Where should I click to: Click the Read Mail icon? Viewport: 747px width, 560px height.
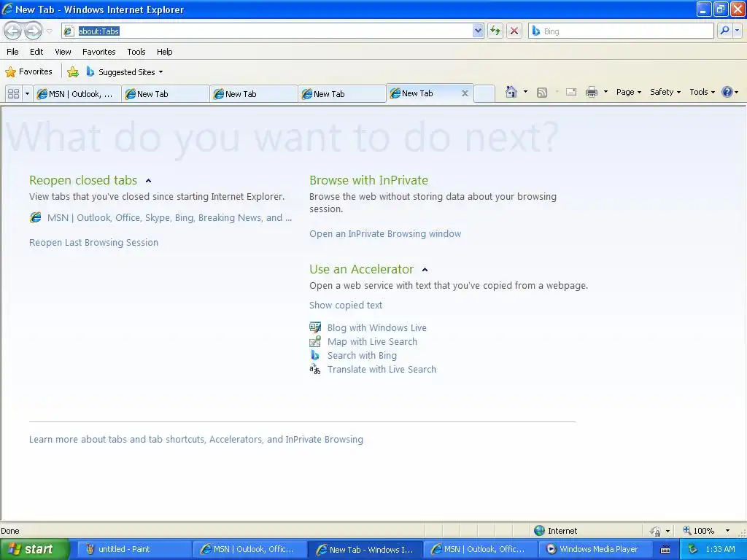(x=571, y=92)
